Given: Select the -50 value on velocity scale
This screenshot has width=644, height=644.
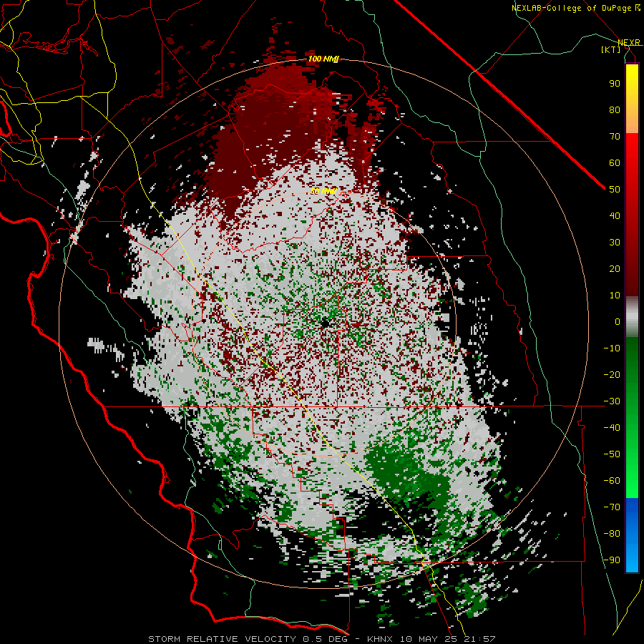Looking at the screenshot, I should pos(612,454).
